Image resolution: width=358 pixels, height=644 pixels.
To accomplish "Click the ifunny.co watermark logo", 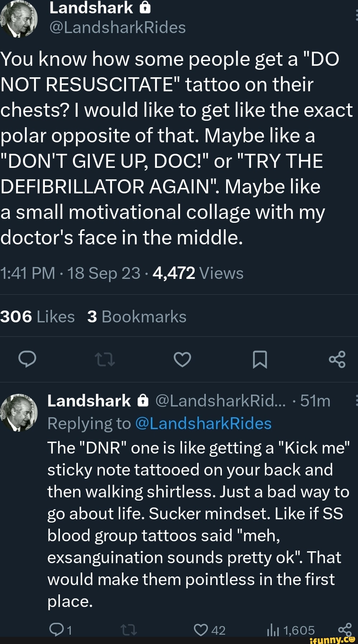I will (x=331, y=639).
